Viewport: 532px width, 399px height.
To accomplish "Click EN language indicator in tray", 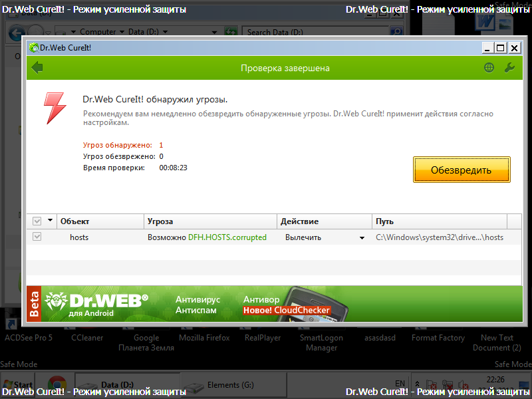I will click(x=400, y=384).
